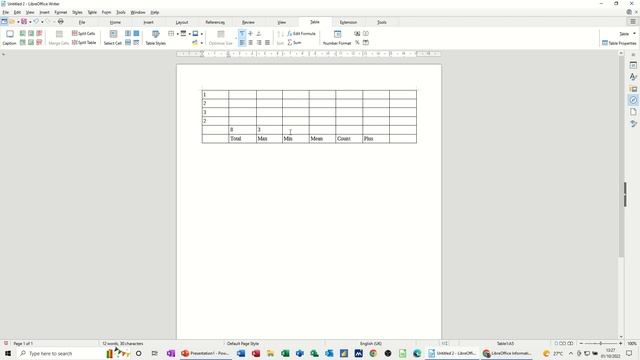Open the sidebar Gallery panel icon
The image size is (640, 360).
[633, 89]
